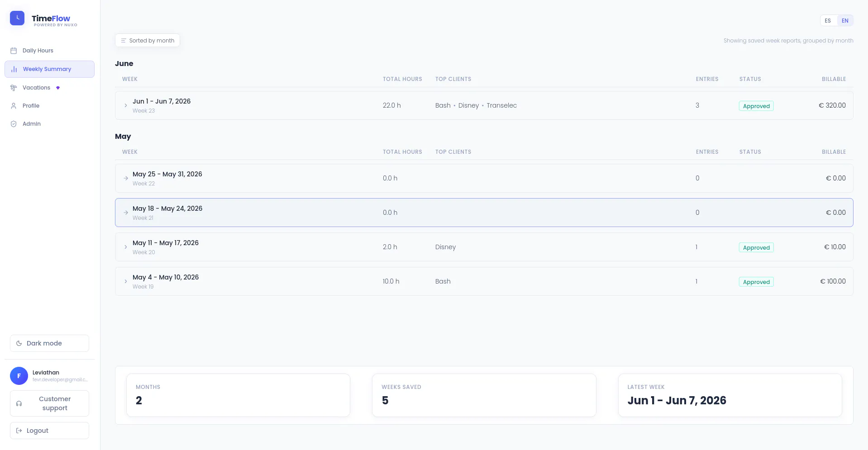The width and height of the screenshot is (868, 450).
Task: Click the 'Transelec' client name
Action: tap(501, 105)
